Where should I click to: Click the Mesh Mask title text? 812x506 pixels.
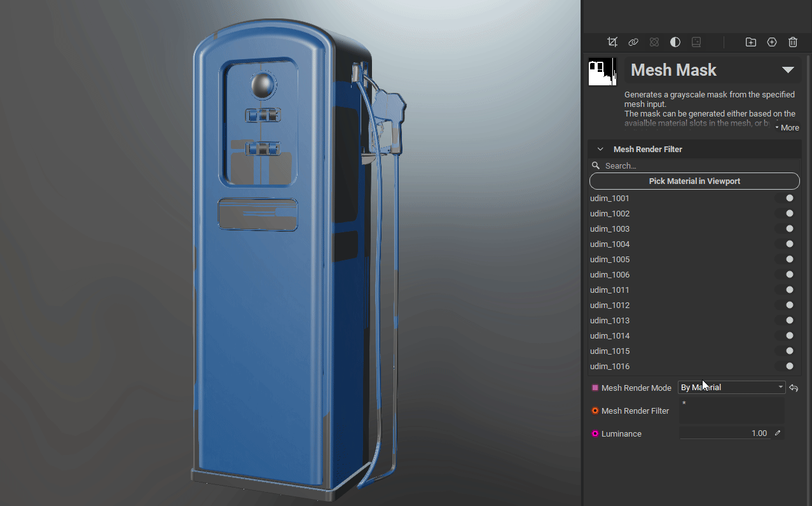[673, 70]
